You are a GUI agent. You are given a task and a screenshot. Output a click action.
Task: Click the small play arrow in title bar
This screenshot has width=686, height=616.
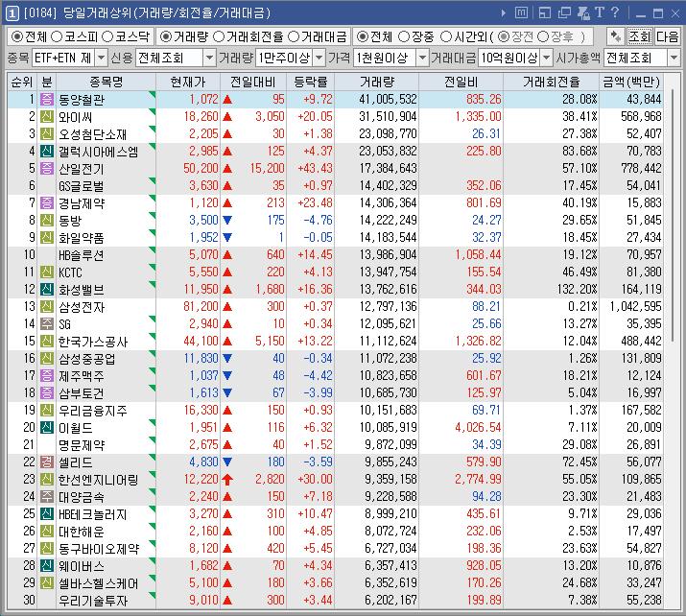[503, 13]
